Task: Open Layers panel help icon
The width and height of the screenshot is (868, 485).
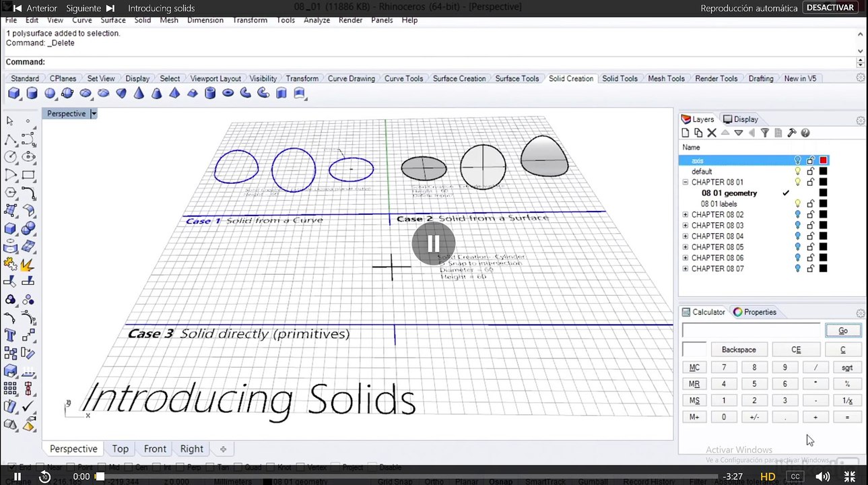Action: 805,133
